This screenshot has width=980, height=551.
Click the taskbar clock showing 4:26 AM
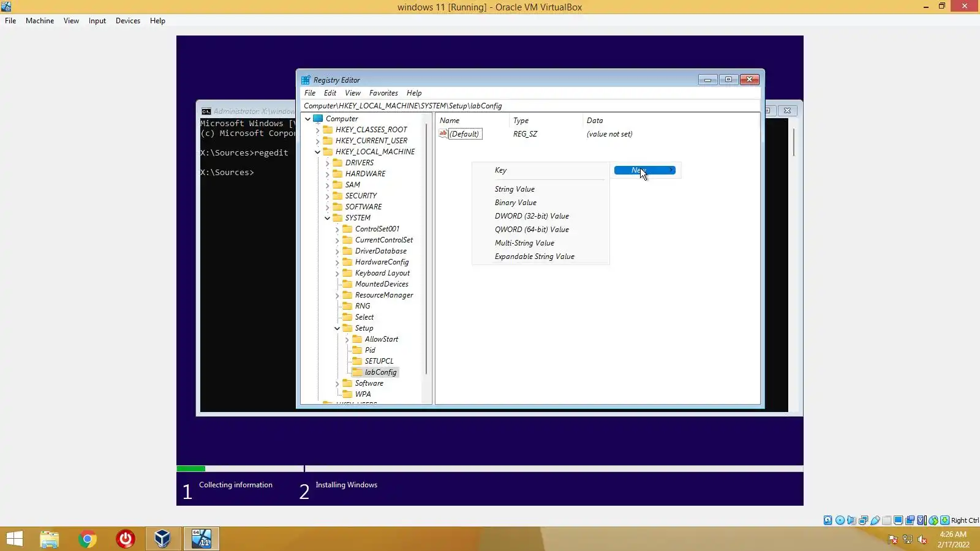coord(953,539)
